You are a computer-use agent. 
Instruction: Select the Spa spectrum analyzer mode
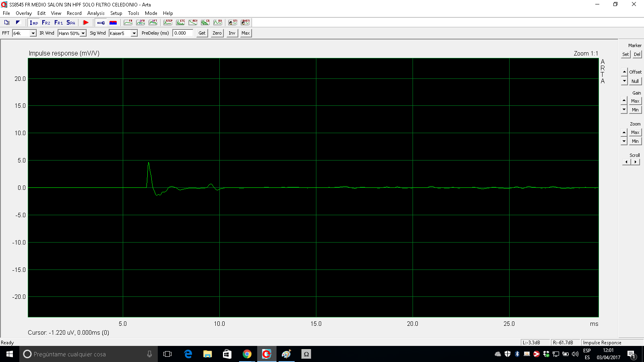point(71,23)
